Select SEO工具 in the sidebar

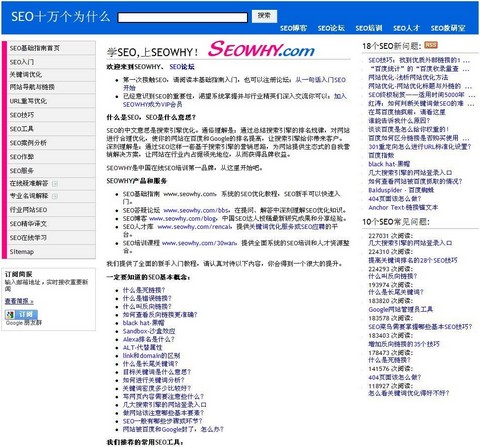51,129
